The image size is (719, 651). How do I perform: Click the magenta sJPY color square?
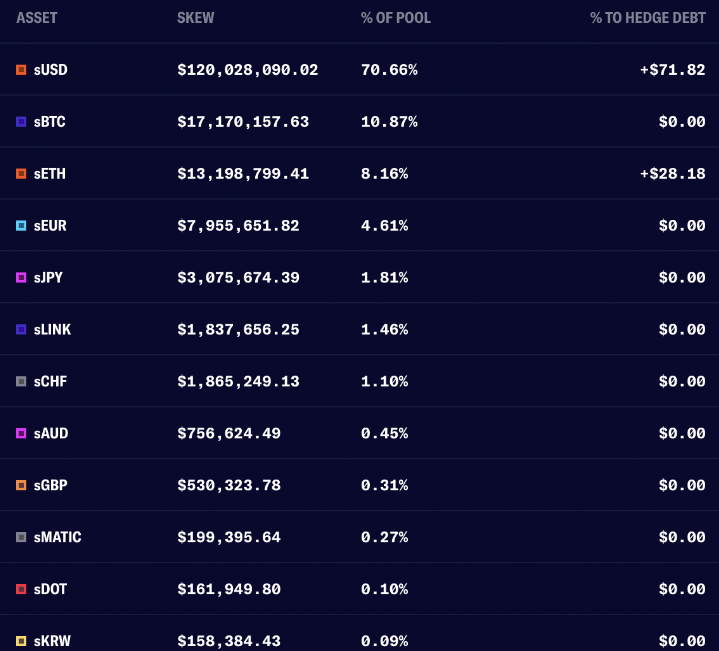point(21,277)
